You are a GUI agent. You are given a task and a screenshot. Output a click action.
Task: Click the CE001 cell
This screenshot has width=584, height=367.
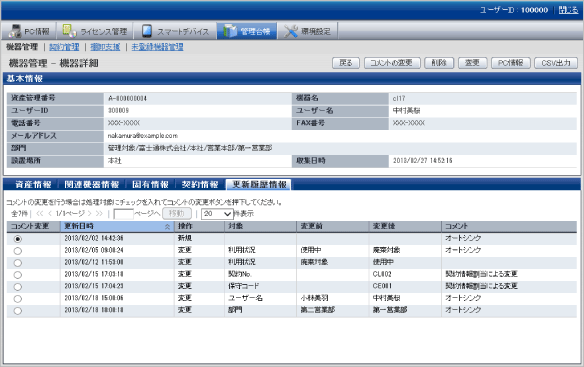tap(382, 286)
